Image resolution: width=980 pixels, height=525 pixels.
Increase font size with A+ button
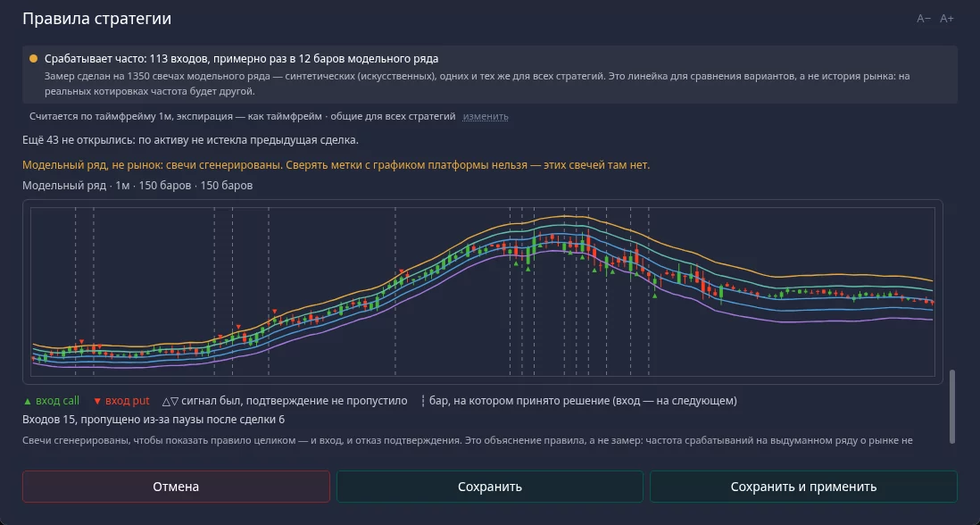(947, 19)
